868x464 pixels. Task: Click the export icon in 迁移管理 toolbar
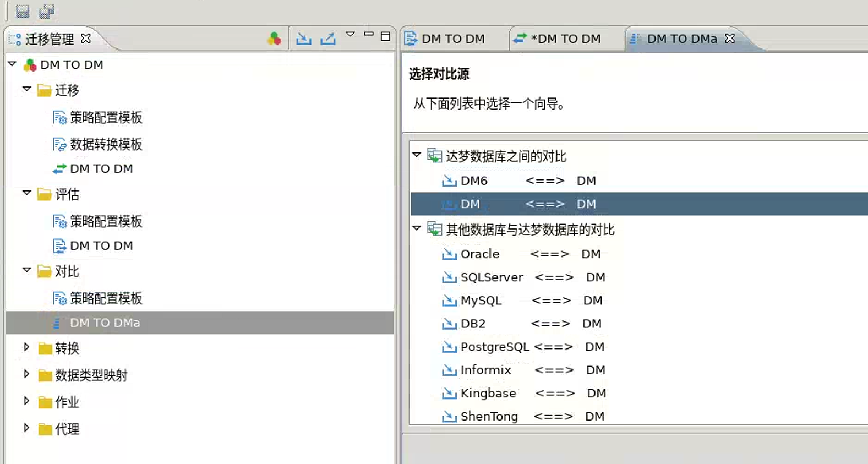[328, 38]
